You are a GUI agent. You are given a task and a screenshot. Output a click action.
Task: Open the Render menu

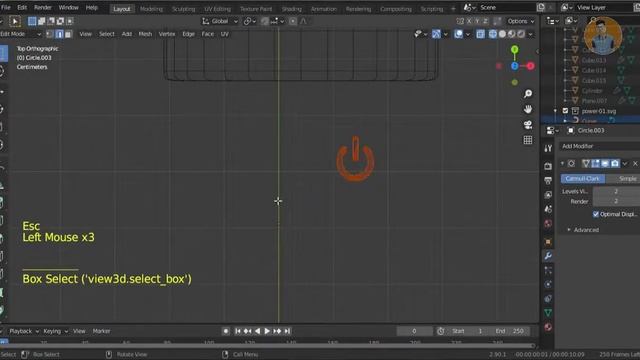pyautogui.click(x=43, y=8)
